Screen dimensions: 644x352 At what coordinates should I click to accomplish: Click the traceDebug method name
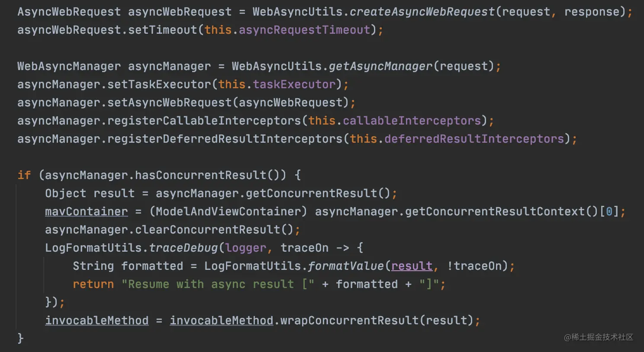point(183,248)
